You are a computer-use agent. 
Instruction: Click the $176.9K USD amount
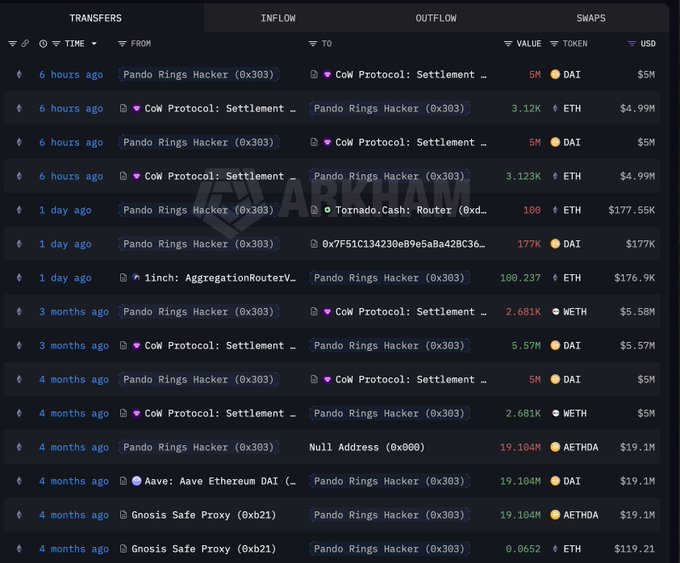(x=634, y=278)
